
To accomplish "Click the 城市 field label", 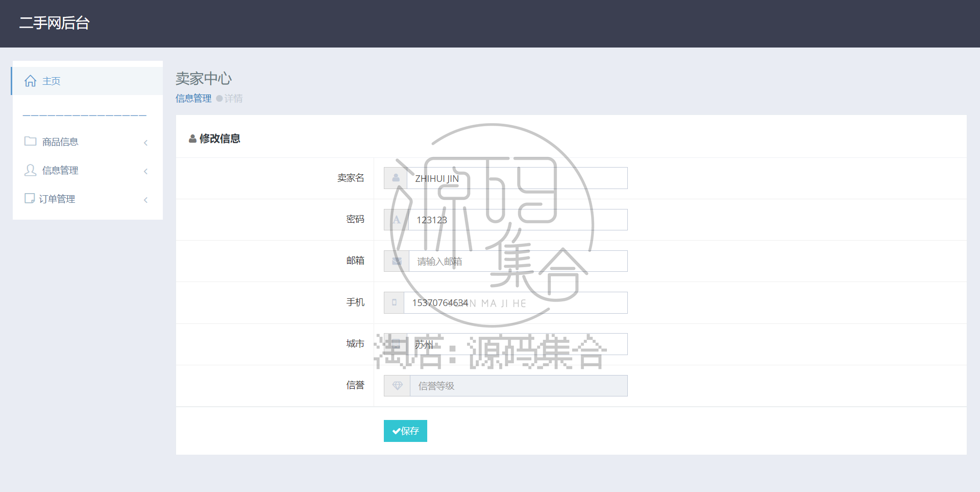I will (x=355, y=344).
